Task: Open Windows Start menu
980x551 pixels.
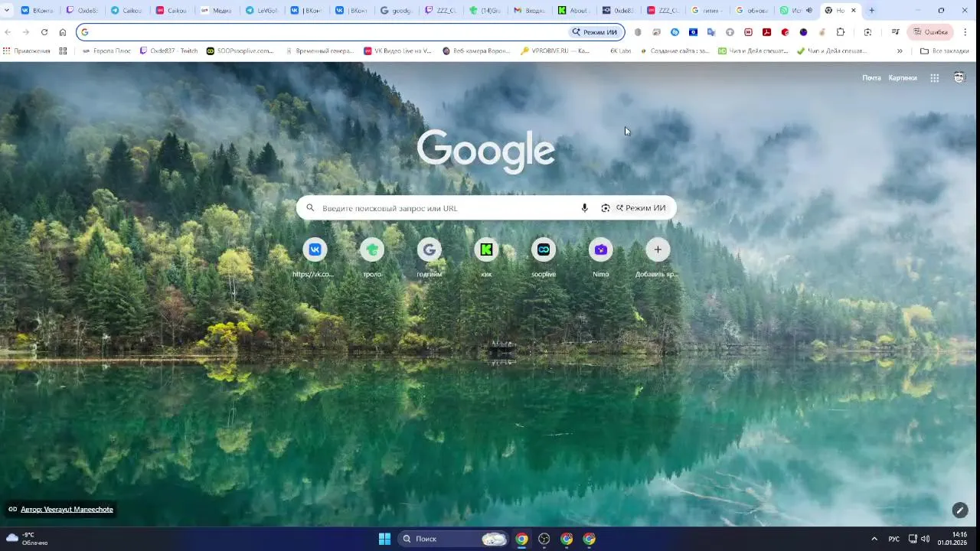Action: [x=384, y=539]
